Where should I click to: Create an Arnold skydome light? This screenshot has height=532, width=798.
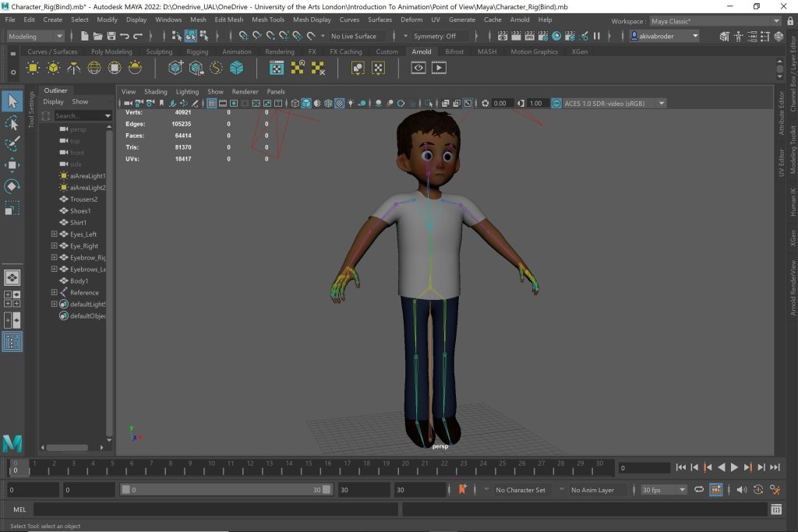(94, 69)
